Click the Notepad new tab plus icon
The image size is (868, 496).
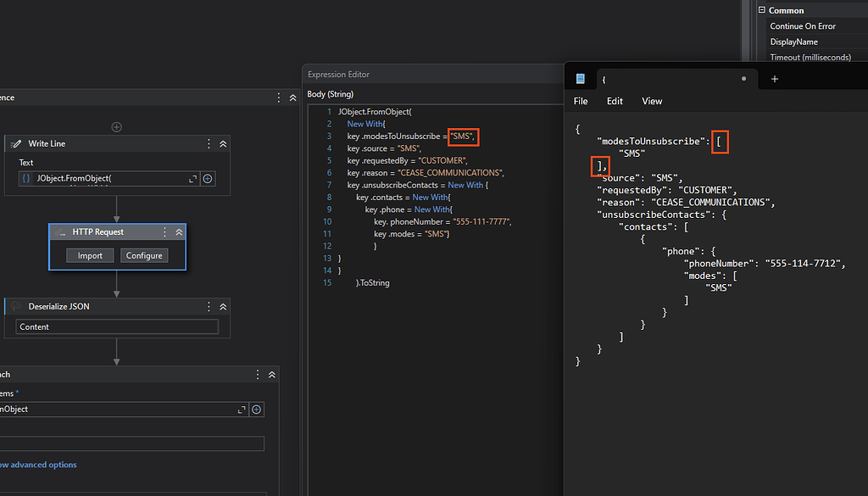click(774, 79)
